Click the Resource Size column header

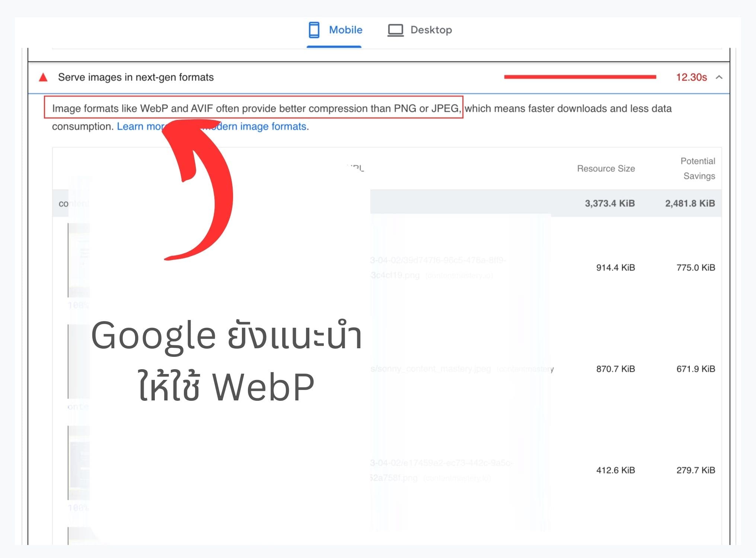(606, 168)
